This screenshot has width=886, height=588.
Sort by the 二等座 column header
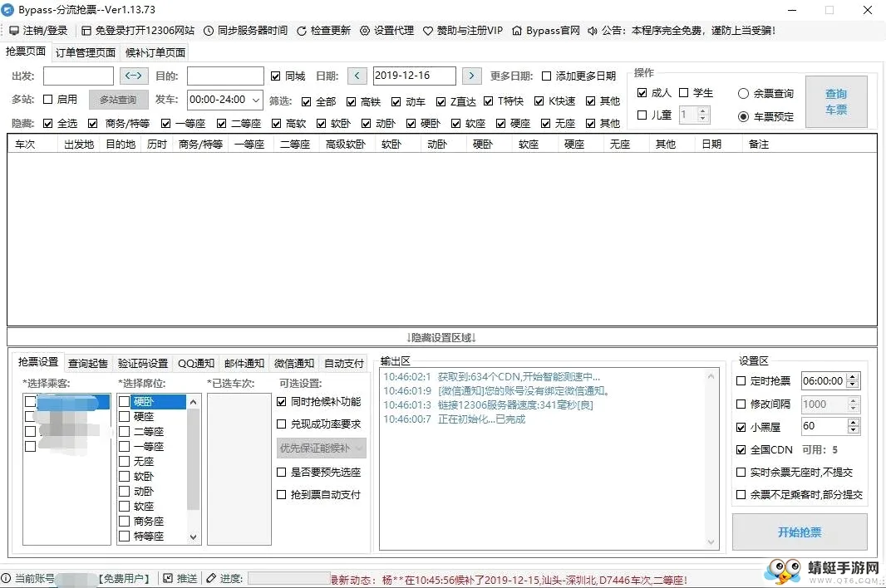tap(296, 145)
